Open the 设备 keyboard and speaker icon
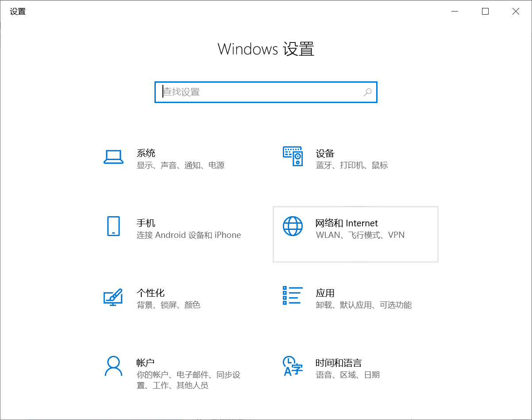The image size is (532, 420). pyautogui.click(x=293, y=157)
